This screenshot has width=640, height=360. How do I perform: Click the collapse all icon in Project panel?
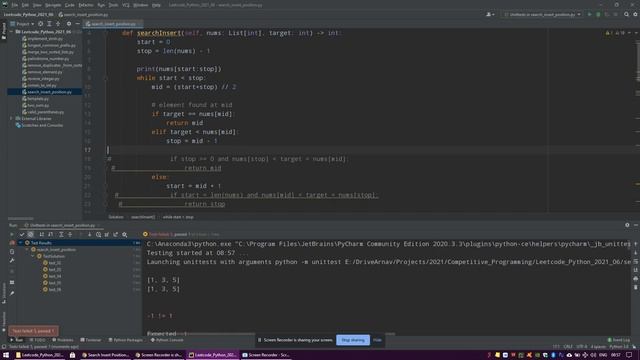[x=58, y=24]
